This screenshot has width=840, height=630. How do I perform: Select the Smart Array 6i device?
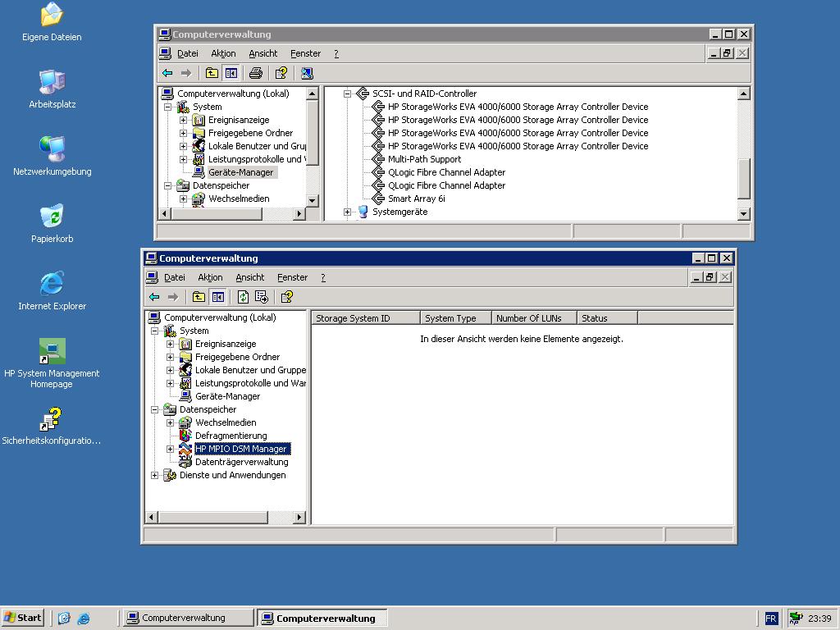coord(416,199)
